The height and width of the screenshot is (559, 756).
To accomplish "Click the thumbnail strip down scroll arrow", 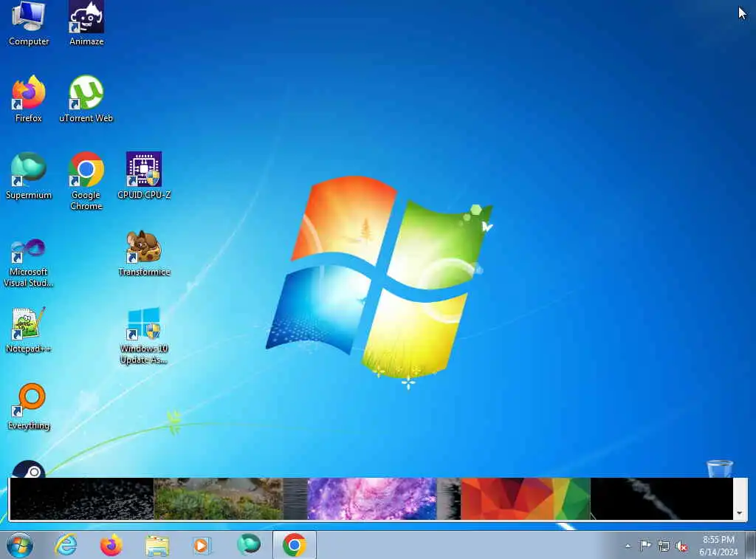I will (x=740, y=513).
